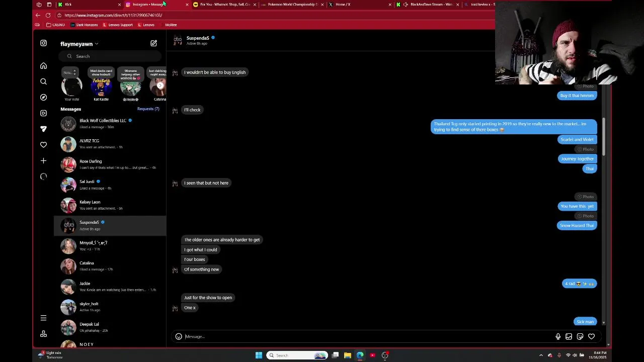This screenshot has height=362, width=644.
Task: Open OBS icon in taskbar
Action: 385,355
